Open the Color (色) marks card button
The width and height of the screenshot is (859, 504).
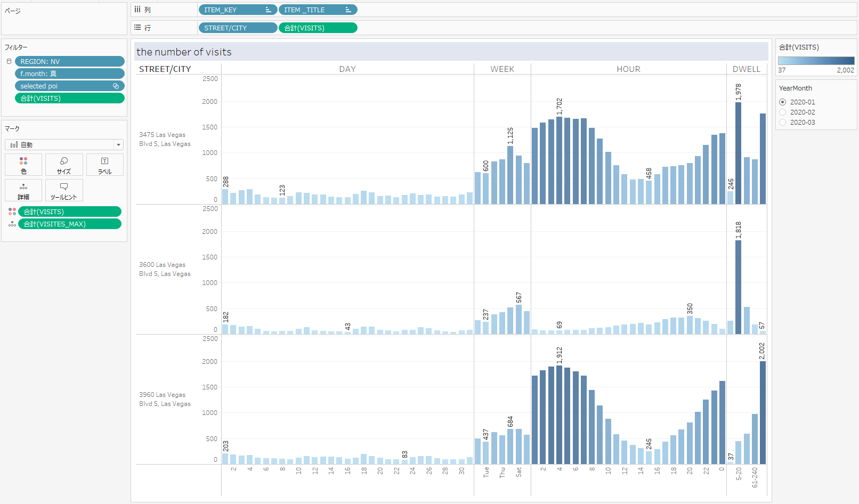click(23, 165)
